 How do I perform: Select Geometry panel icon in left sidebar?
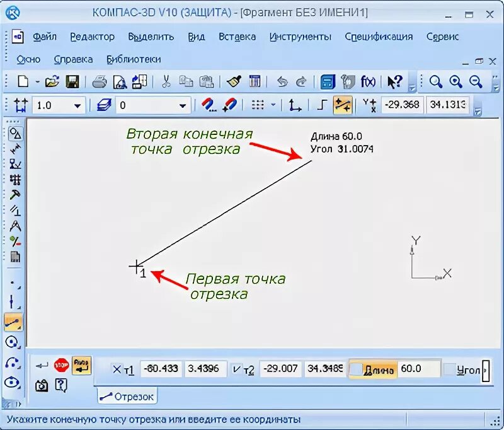tap(14, 133)
